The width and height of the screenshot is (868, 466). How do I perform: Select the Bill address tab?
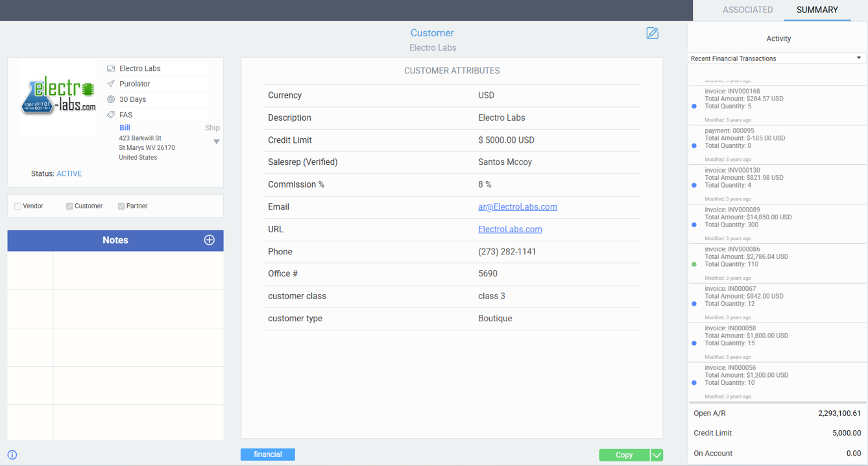(125, 128)
